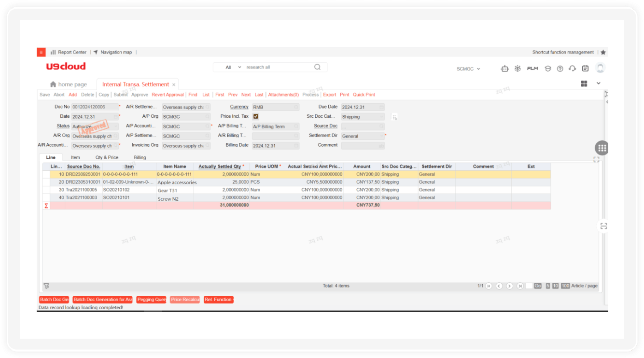Select row checkbox for line 10
Screen dimensions: 644x358
[46, 174]
